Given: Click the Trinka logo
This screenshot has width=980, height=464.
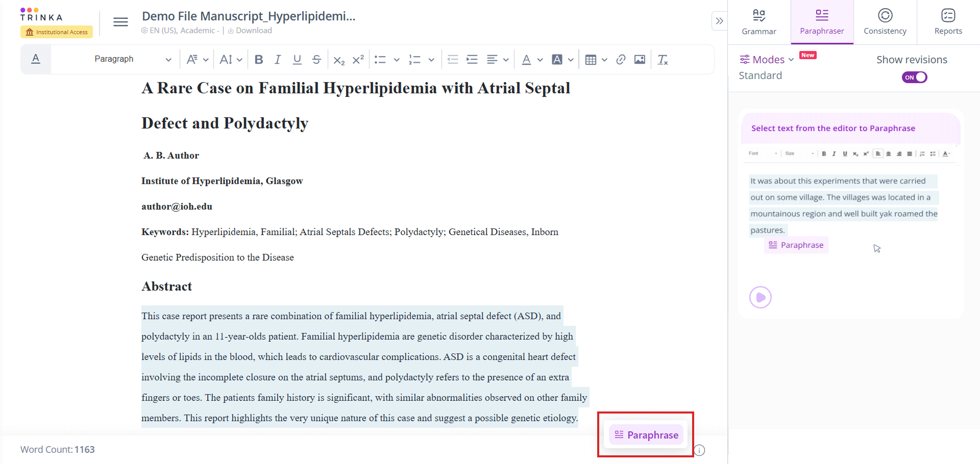Looking at the screenshot, I should point(41,14).
